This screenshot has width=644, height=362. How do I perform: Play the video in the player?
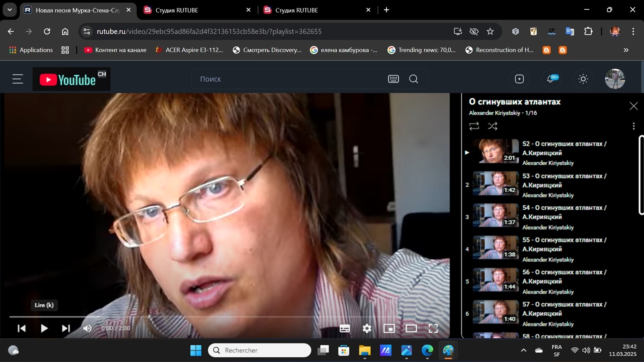click(x=44, y=328)
